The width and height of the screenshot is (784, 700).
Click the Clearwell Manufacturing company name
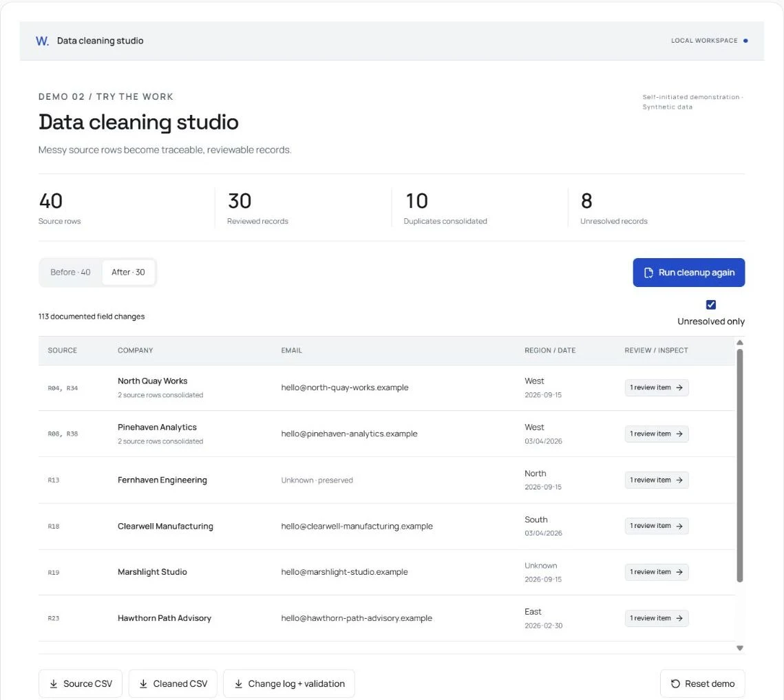pyautogui.click(x=165, y=526)
